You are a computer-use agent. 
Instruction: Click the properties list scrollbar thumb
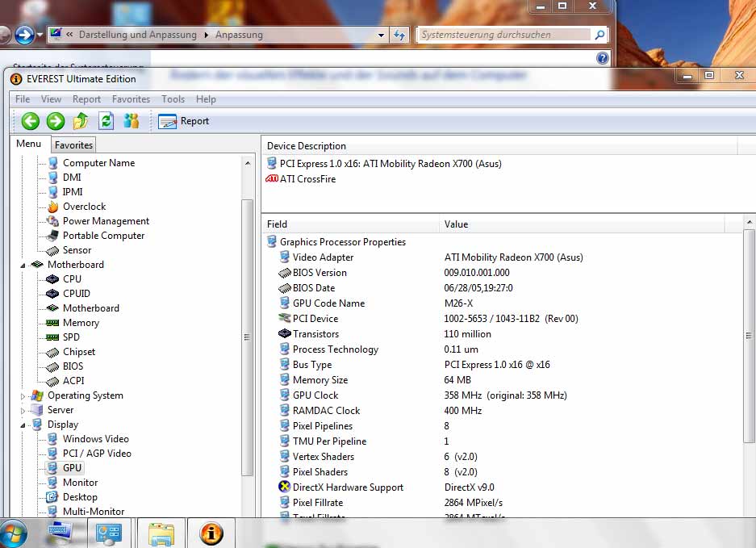click(749, 336)
